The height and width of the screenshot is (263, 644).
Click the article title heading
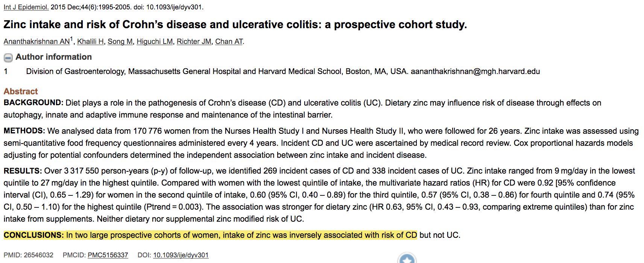click(x=235, y=25)
